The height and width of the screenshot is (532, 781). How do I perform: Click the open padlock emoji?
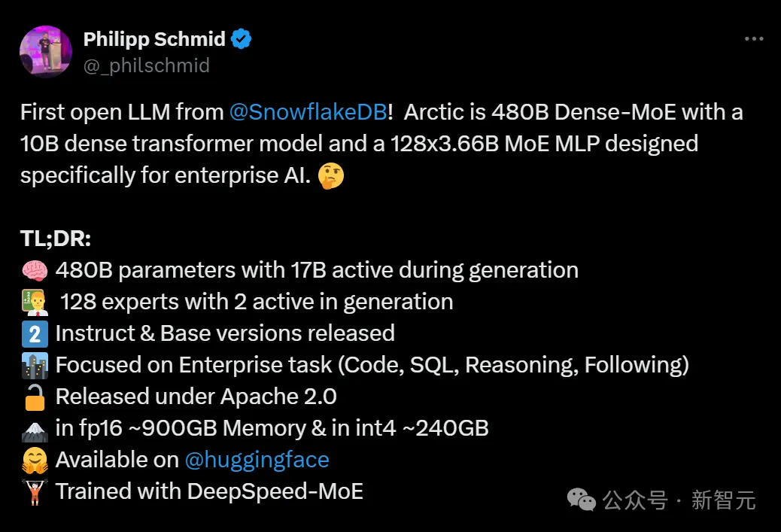point(35,397)
